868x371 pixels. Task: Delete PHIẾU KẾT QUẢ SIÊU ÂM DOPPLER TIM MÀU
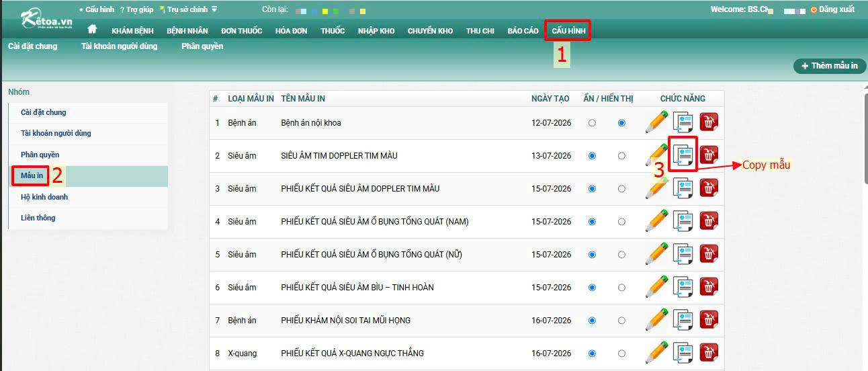pos(709,188)
